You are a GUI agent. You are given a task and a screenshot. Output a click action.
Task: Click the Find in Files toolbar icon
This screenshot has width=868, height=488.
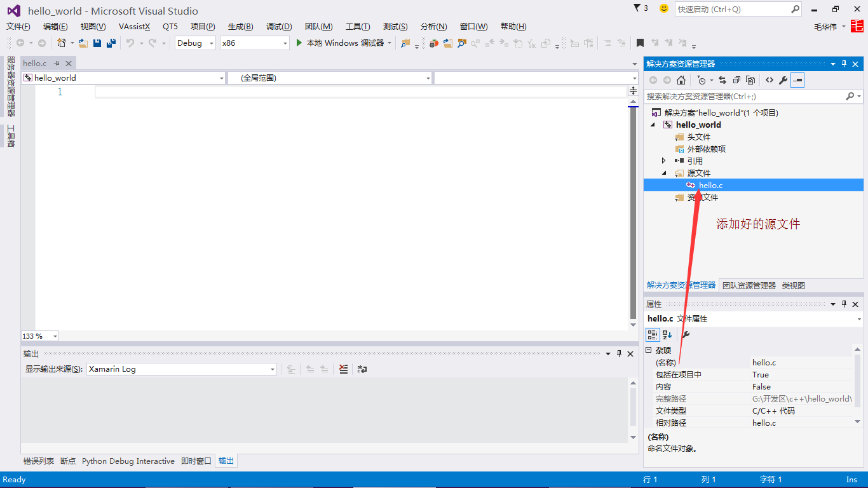[x=405, y=43]
